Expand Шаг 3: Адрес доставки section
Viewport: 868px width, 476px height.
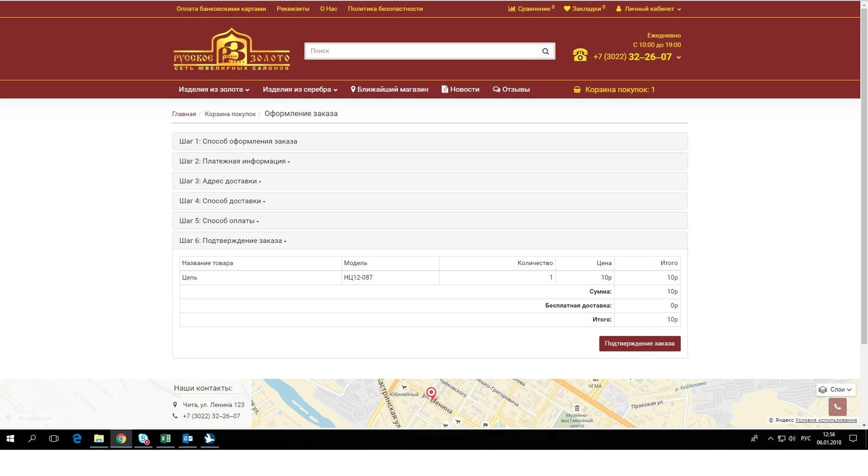[x=220, y=181]
